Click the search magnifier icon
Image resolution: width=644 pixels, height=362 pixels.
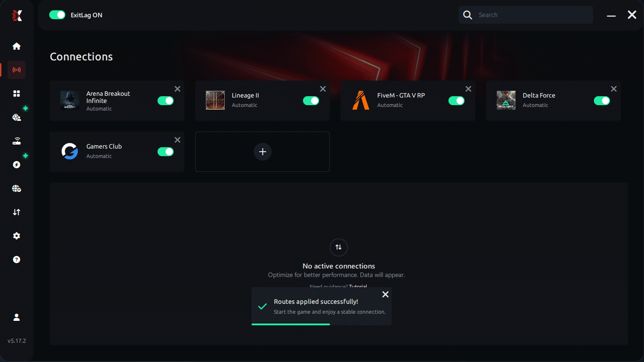(468, 15)
